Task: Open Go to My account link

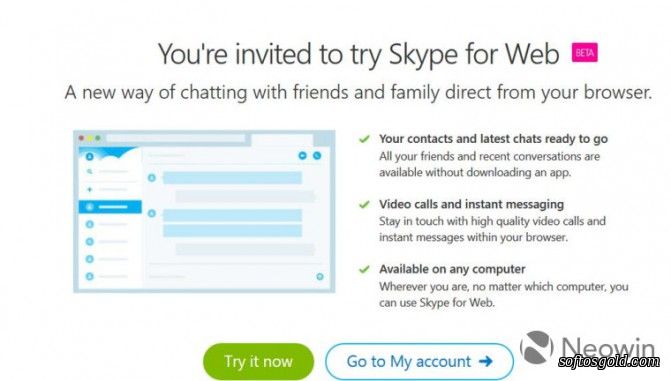Action: 419,361
